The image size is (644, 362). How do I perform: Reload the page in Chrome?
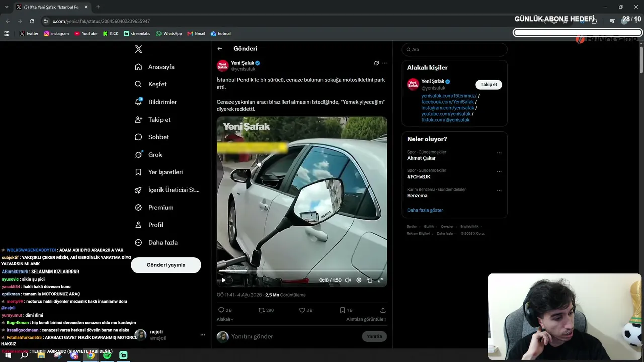(x=32, y=21)
